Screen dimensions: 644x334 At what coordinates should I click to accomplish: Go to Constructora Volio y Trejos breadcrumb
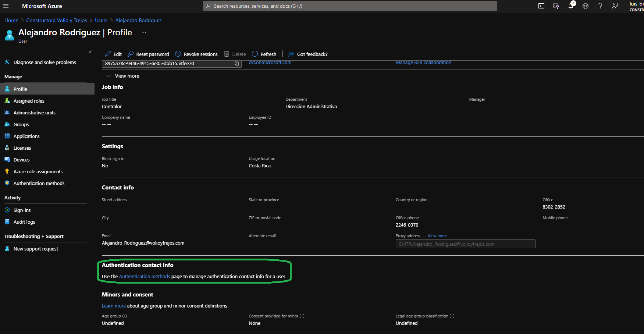(x=57, y=20)
